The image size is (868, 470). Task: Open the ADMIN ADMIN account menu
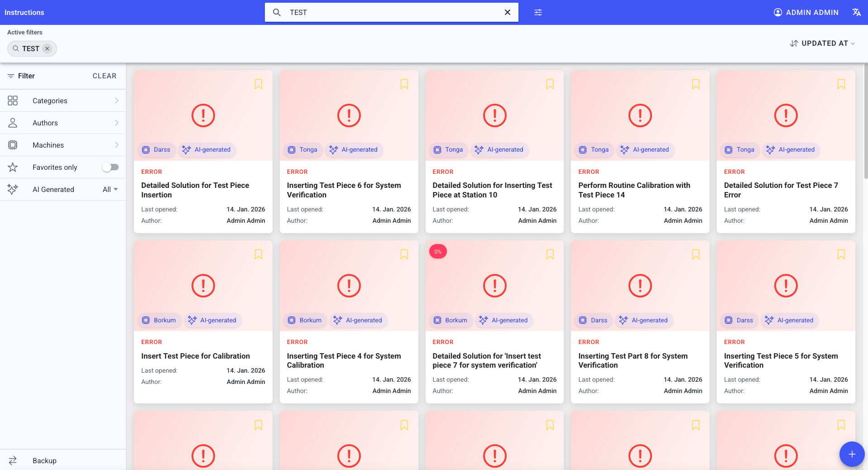point(806,12)
